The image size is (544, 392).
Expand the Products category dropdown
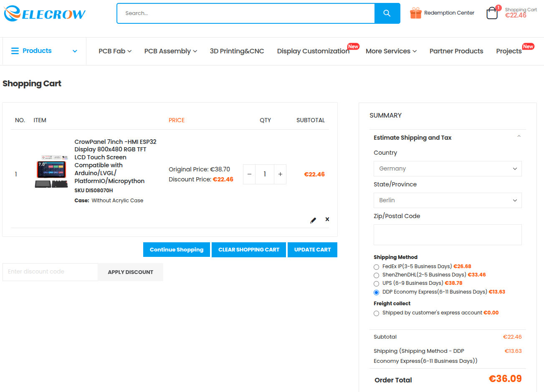[75, 51]
